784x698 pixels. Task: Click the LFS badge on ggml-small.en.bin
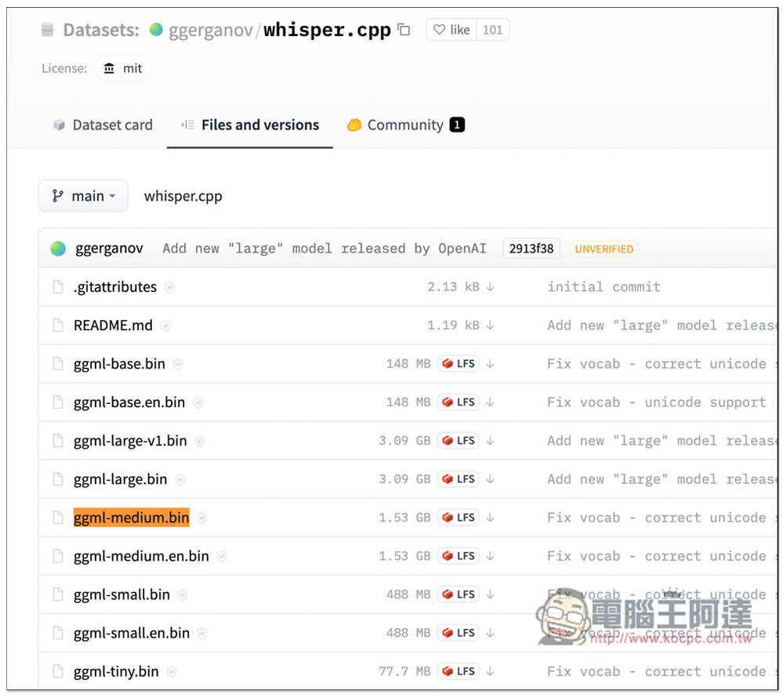click(x=458, y=633)
